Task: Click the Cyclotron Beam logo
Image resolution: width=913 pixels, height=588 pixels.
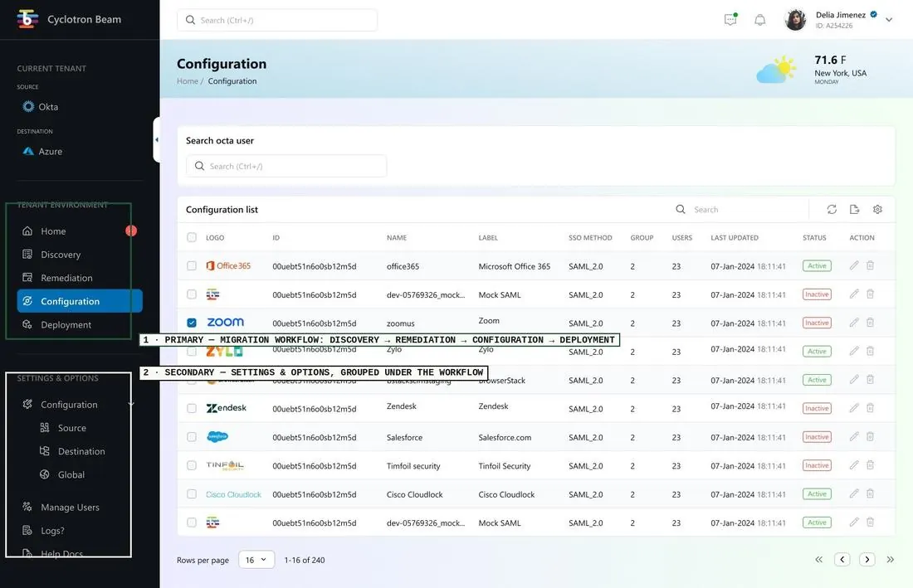Action: tap(27, 19)
